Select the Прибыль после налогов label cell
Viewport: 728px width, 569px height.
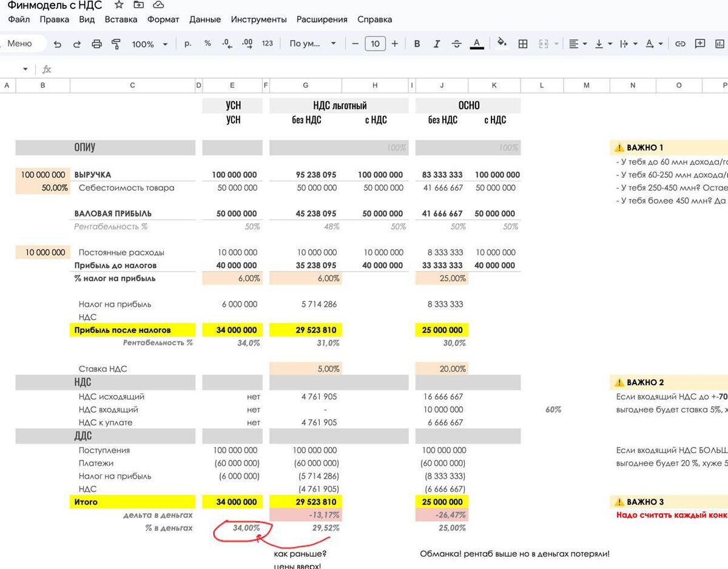click(x=133, y=330)
